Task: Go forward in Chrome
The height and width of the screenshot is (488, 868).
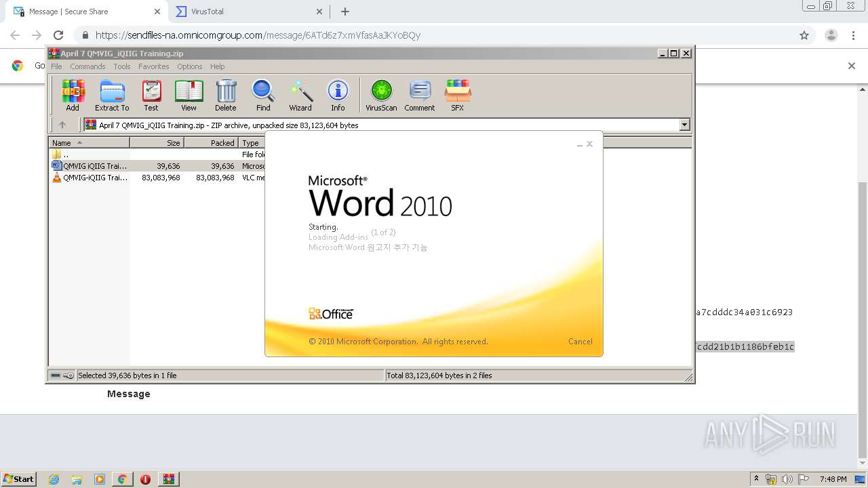Action: click(37, 35)
